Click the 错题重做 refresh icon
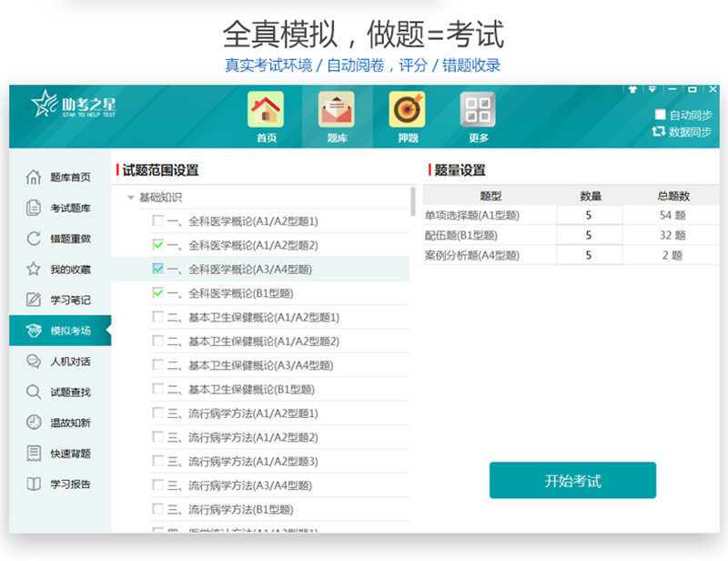 (34, 239)
